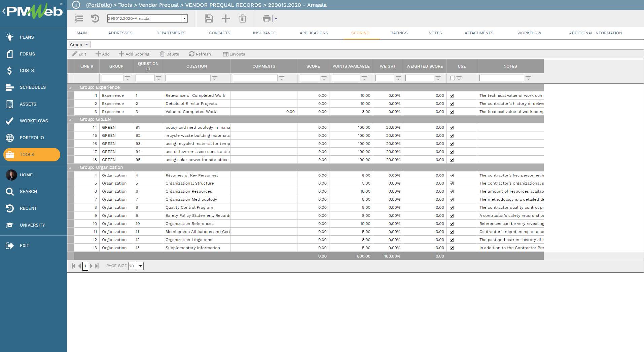Open the print preview icon
The image size is (644, 352).
tap(266, 18)
